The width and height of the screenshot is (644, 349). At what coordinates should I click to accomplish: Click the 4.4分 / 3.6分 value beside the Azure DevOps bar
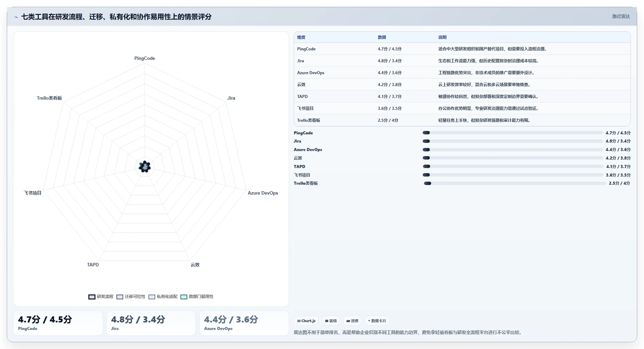click(618, 150)
